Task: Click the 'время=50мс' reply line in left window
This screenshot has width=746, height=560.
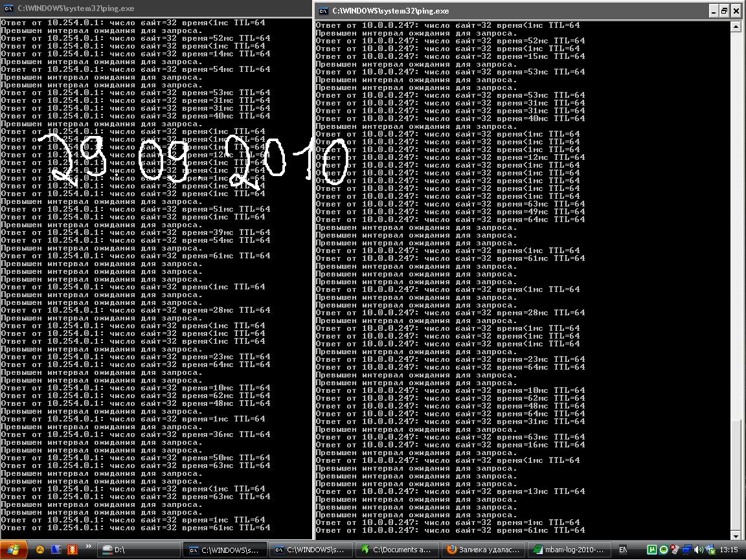Action: point(135,458)
